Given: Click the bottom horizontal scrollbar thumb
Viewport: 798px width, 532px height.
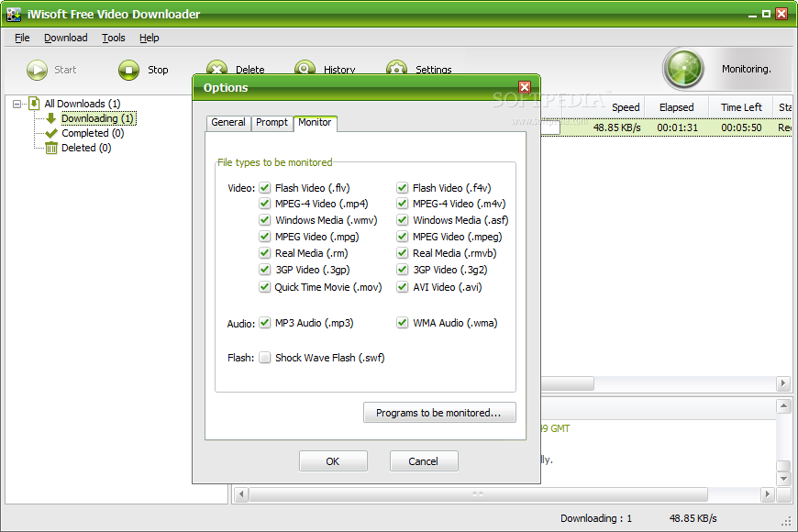Looking at the screenshot, I should (478, 493).
